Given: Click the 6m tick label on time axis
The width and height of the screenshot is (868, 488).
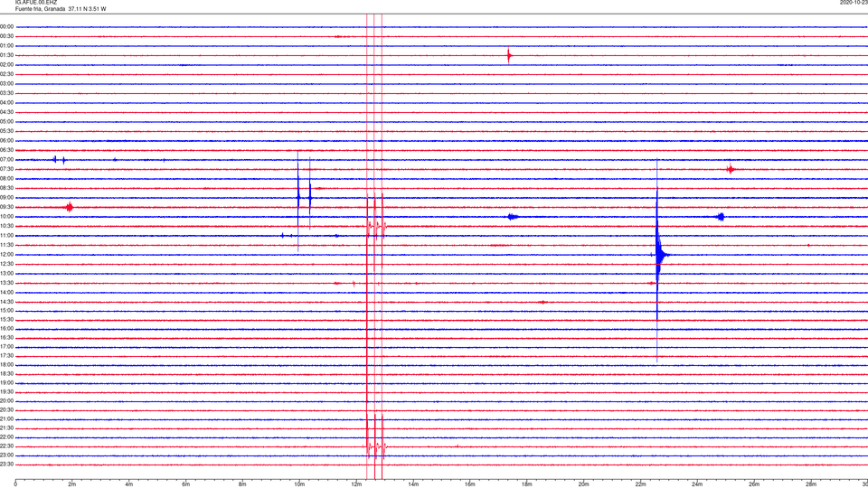Looking at the screenshot, I should [x=186, y=484].
